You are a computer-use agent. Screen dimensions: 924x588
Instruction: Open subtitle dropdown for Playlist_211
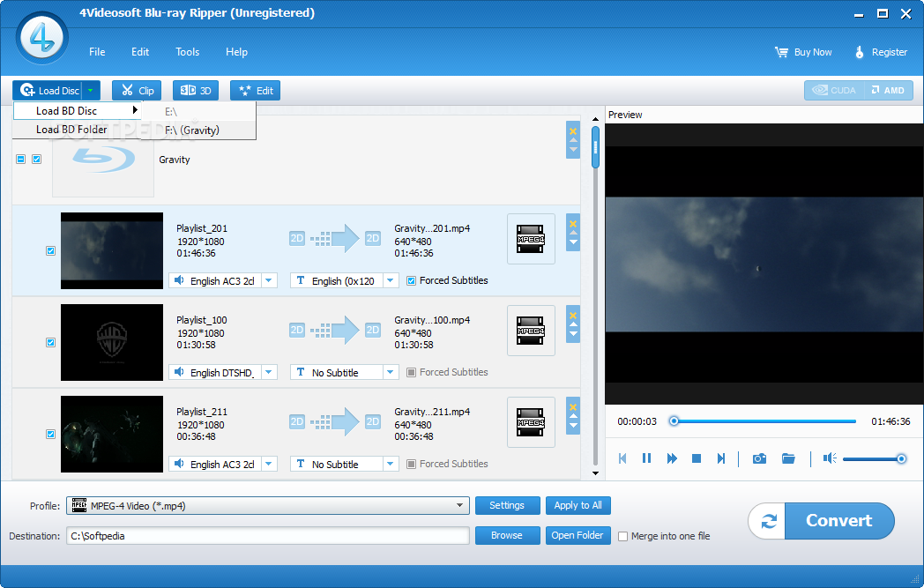click(390, 465)
